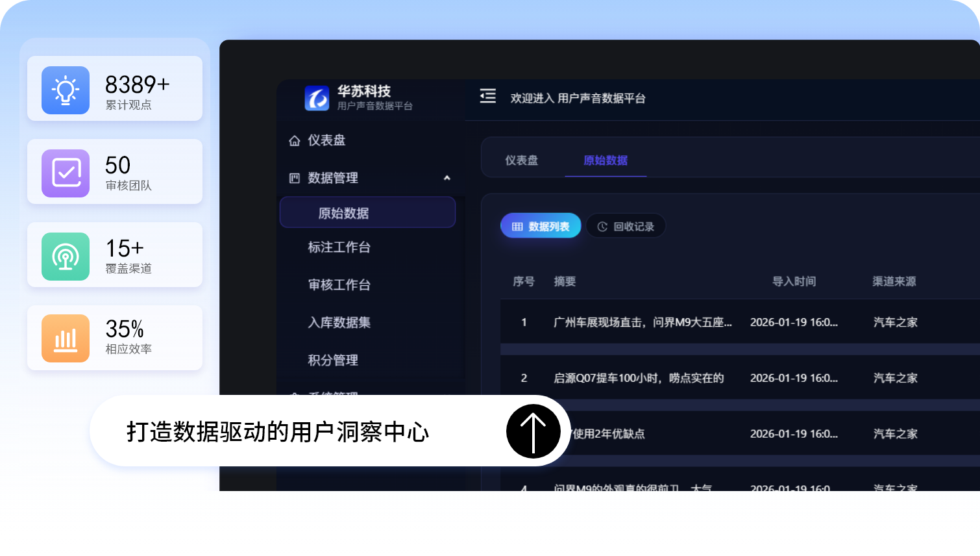
Task: Click the black up-arrow circle button
Action: click(x=533, y=431)
